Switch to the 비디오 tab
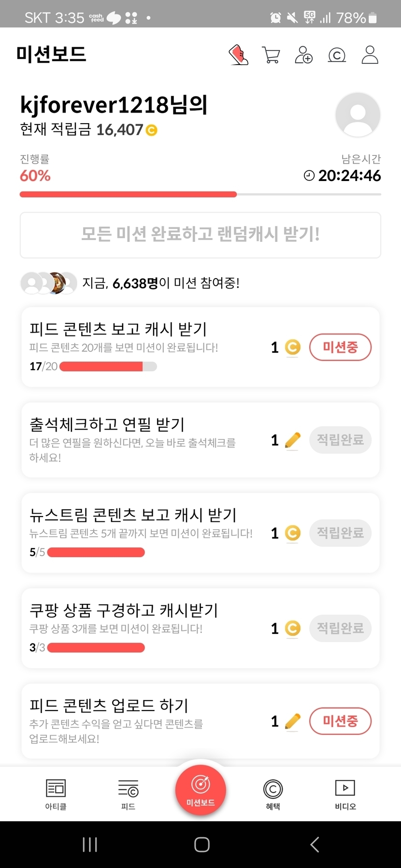 click(345, 794)
